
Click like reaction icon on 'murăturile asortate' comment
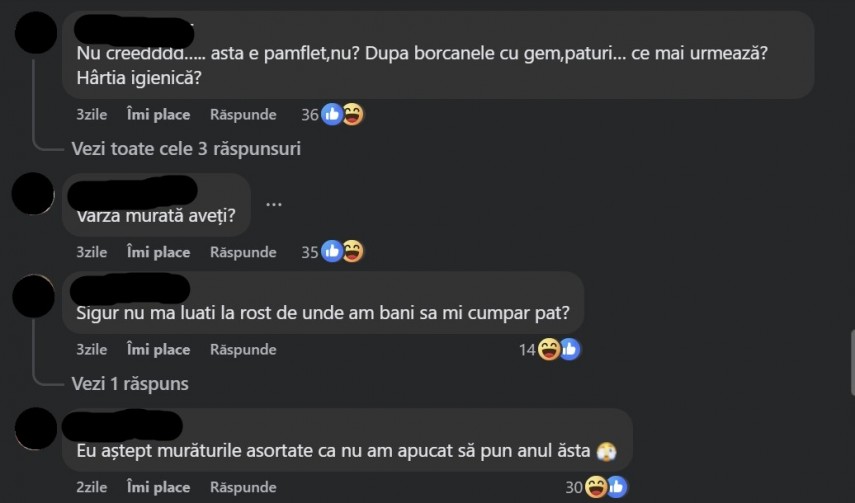pos(616,487)
